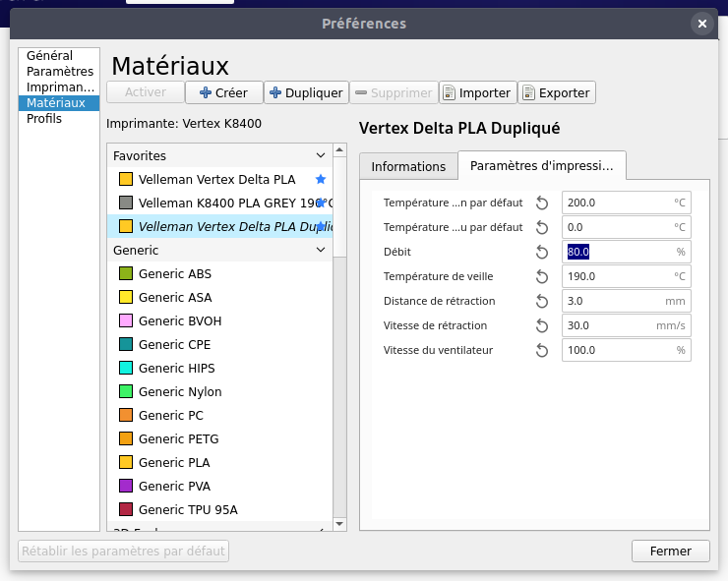Close the Préférences dialog with X
Screen dimensions: 728x581
coord(702,24)
